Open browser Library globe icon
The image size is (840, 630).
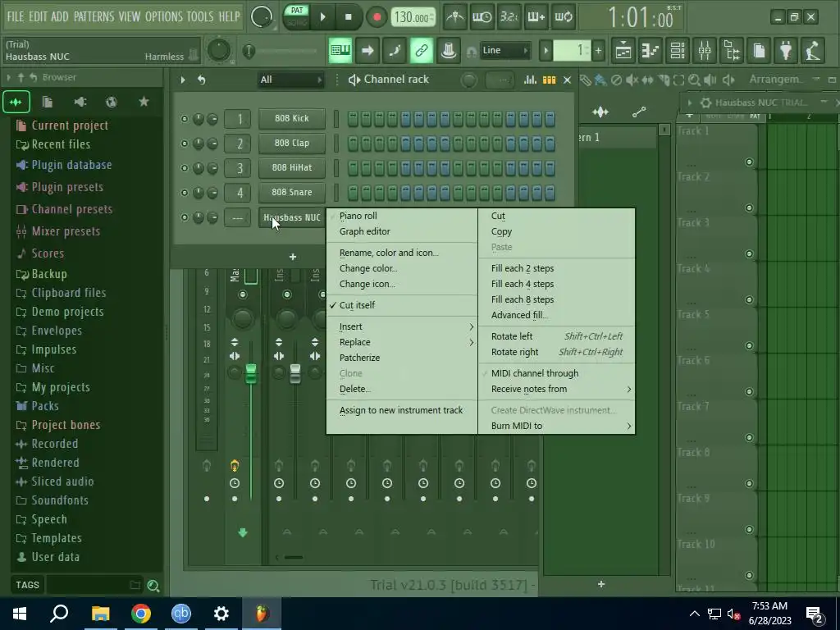(112, 102)
